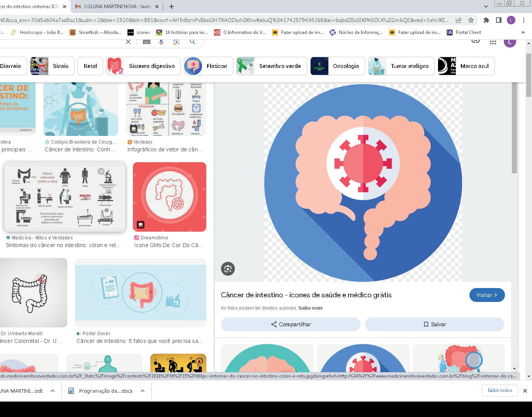Open the Dr. Umberto Morelli colon outline image

coord(34,293)
